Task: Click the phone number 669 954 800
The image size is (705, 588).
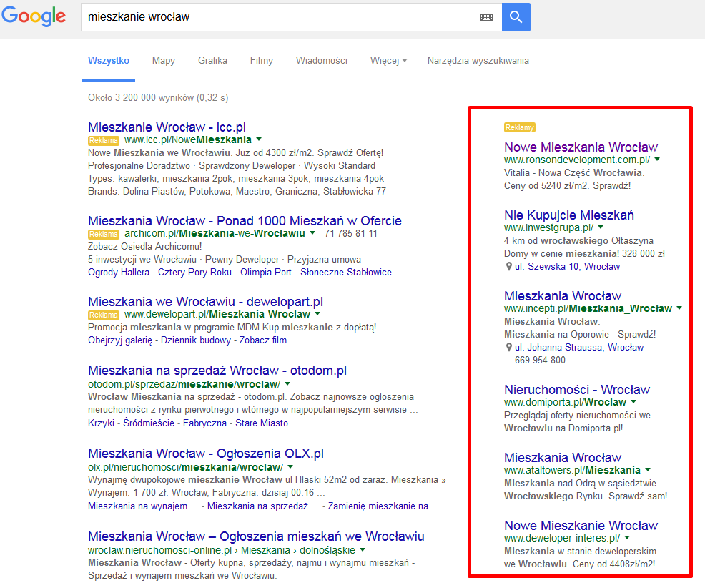Action: point(540,360)
